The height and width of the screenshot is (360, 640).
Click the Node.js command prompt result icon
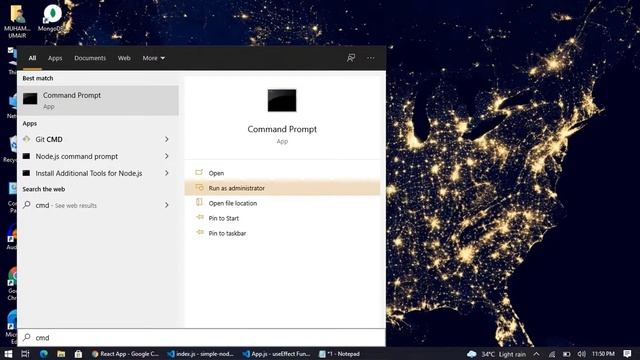point(27,156)
